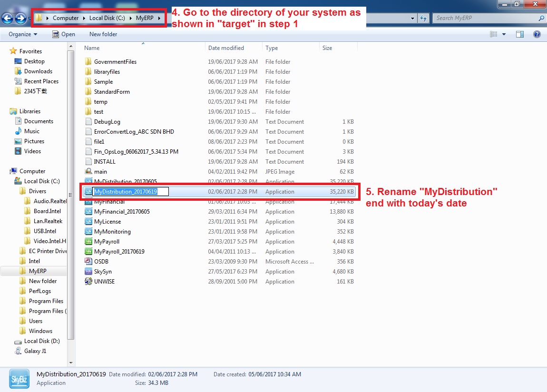Select Downloads in Favorites
Screen dimensions: 547x392
pyautogui.click(x=38, y=71)
